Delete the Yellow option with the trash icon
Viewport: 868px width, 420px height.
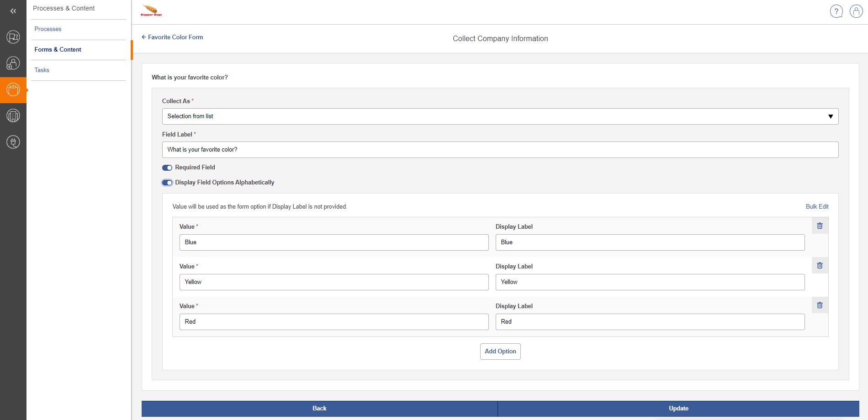[x=820, y=266]
